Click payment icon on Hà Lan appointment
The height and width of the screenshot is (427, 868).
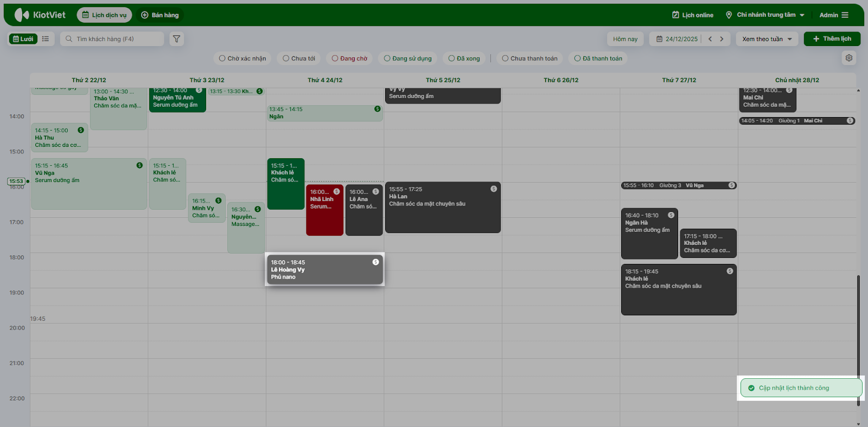coord(494,189)
